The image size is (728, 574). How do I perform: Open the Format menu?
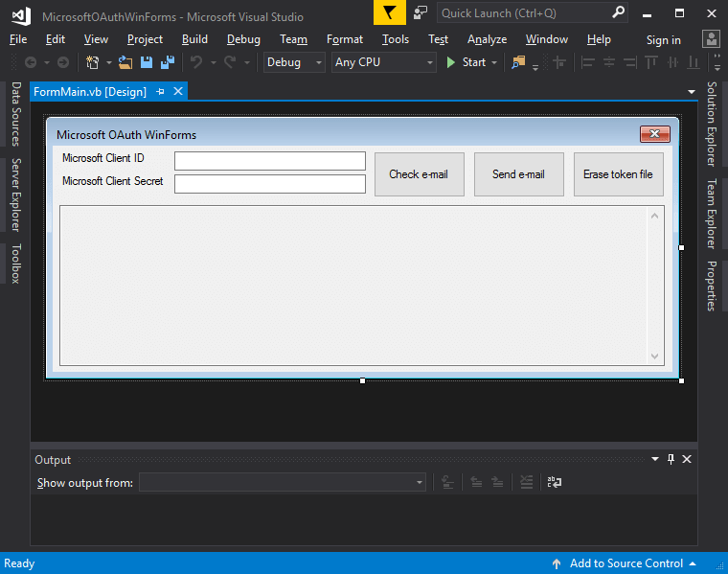point(345,39)
